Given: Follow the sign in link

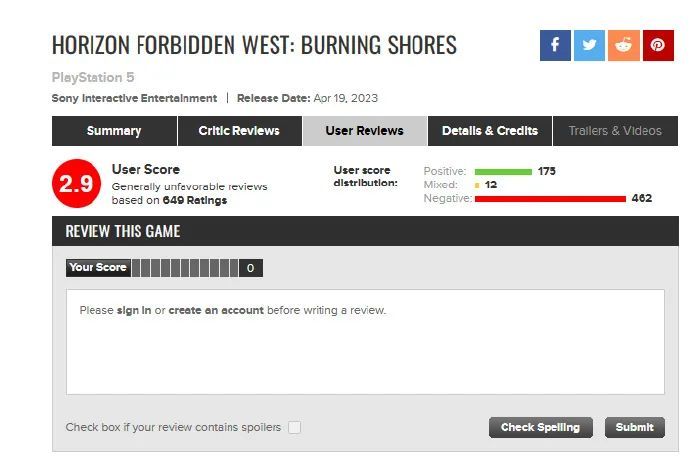Looking at the screenshot, I should [134, 310].
